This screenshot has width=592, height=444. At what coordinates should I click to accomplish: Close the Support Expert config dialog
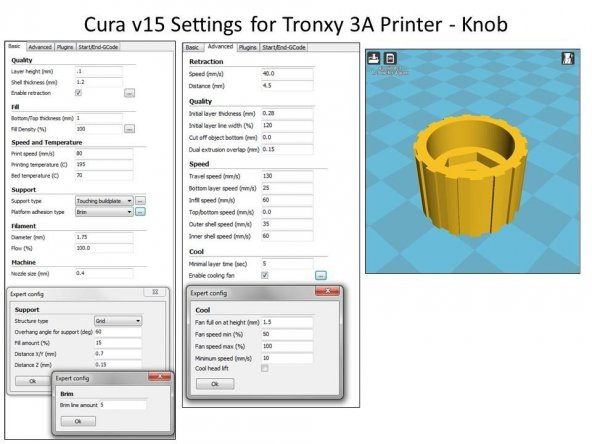[x=155, y=292]
